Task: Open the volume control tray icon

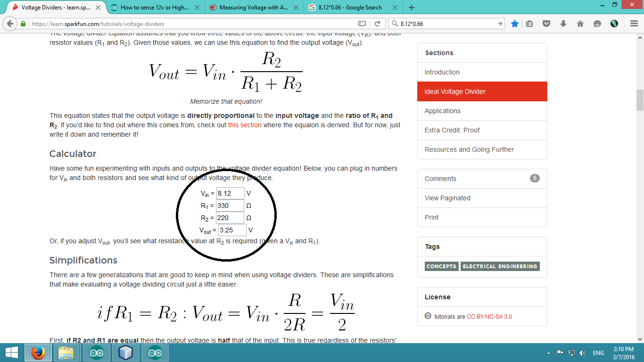Action: coord(583,353)
